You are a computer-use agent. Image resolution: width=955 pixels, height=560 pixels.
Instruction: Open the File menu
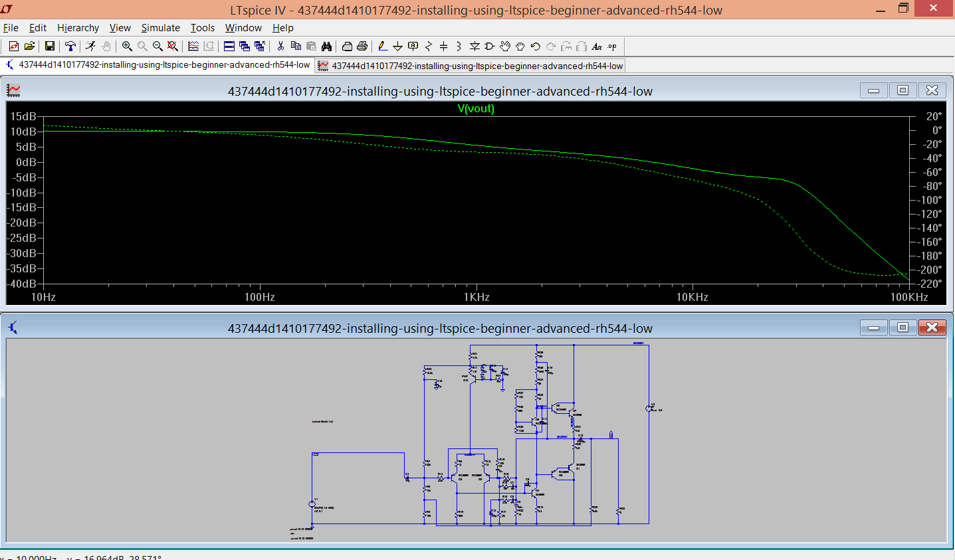click(x=11, y=28)
